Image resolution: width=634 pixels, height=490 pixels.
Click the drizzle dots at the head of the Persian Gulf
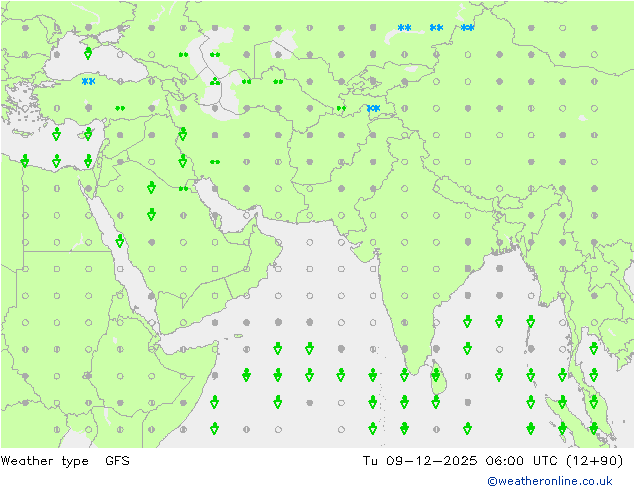point(184,188)
